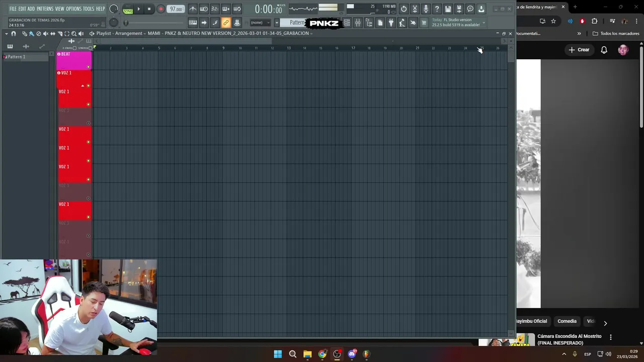Screen dimensions: 644x362
Task: Toggle the 3-2-1 countdown before recording
Action: click(x=215, y=9)
